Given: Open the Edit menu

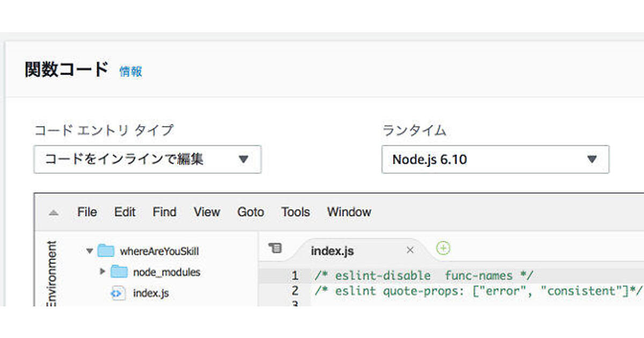Looking at the screenshot, I should click(125, 212).
